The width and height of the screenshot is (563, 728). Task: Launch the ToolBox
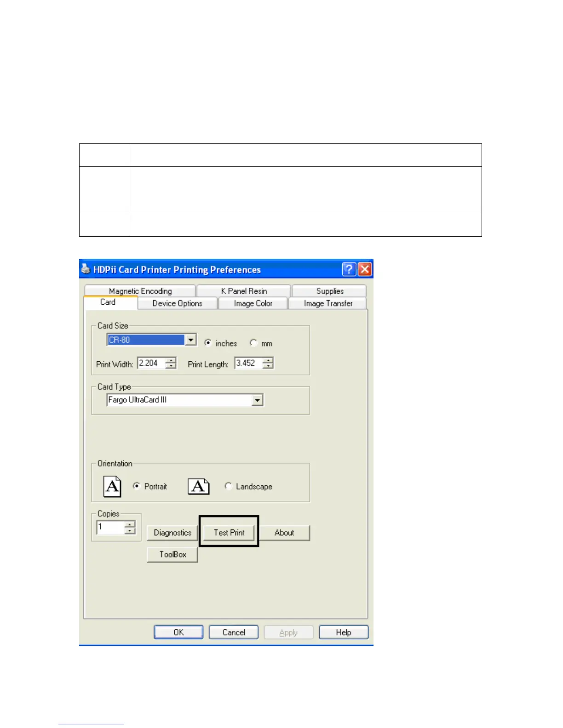click(x=172, y=554)
